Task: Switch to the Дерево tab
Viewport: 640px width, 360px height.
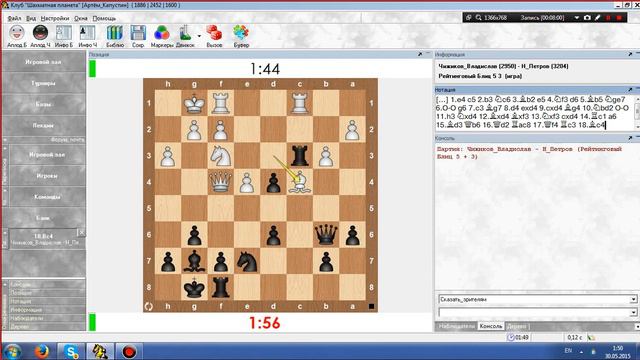Action: [516, 326]
